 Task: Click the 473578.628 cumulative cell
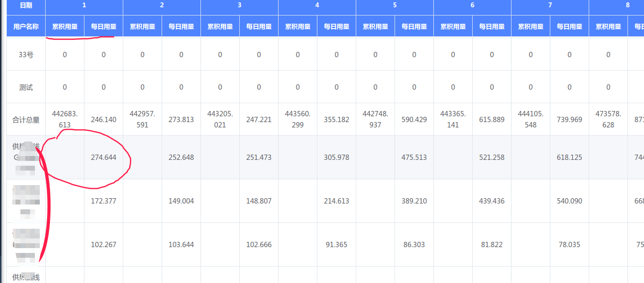[x=608, y=119]
